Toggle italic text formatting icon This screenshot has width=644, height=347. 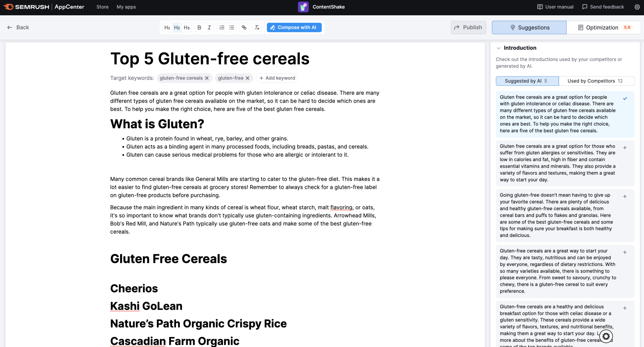coord(210,27)
